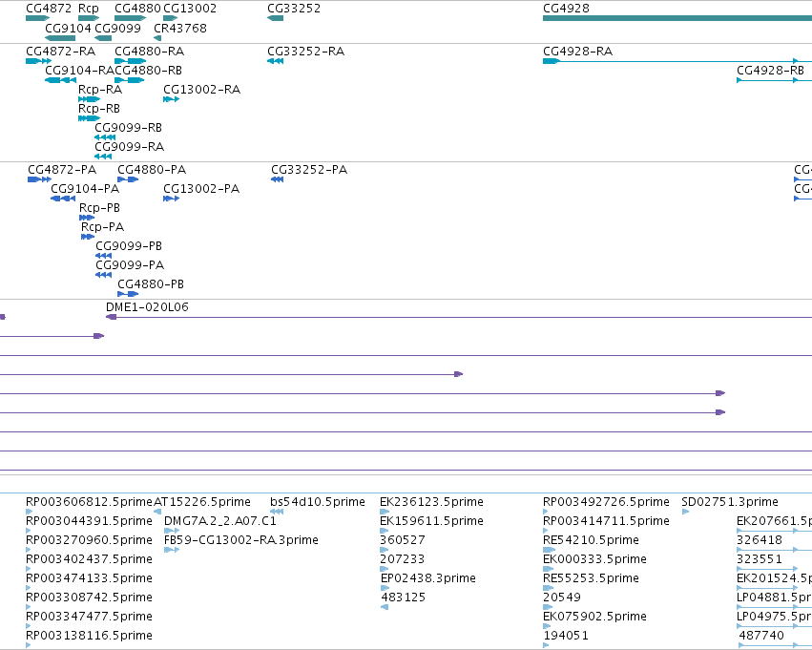Click the DME1-020L06 clone label
The height and width of the screenshot is (650, 812).
click(x=147, y=307)
